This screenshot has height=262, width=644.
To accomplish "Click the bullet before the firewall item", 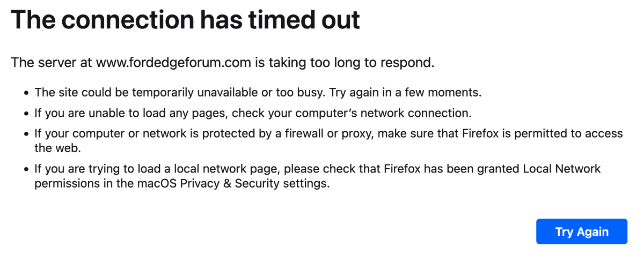I will 26,134.
